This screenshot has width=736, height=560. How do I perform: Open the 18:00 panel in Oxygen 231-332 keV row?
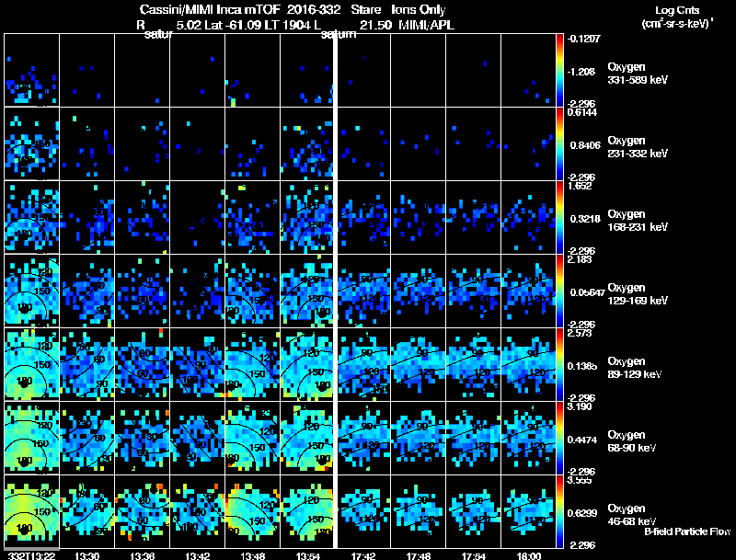click(x=528, y=143)
